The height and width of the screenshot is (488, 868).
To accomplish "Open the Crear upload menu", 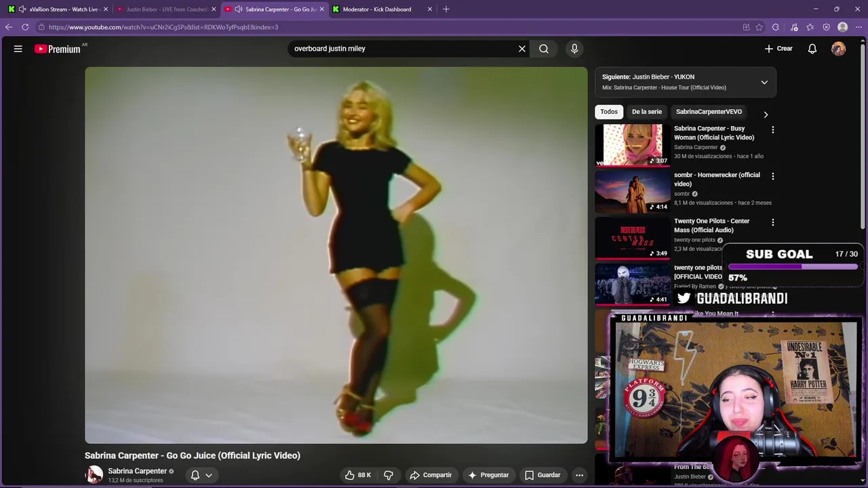I will [x=778, y=49].
